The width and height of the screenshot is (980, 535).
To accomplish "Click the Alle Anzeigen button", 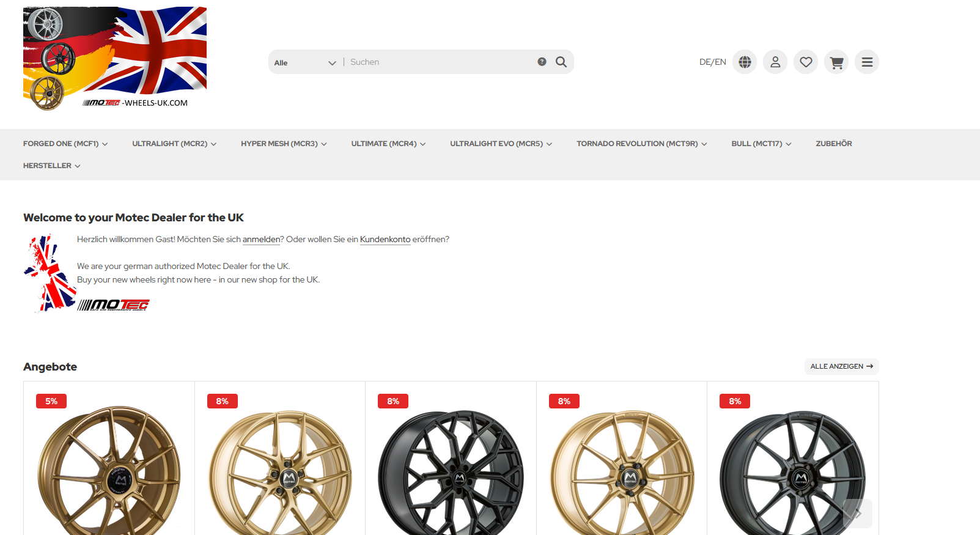I will (842, 366).
